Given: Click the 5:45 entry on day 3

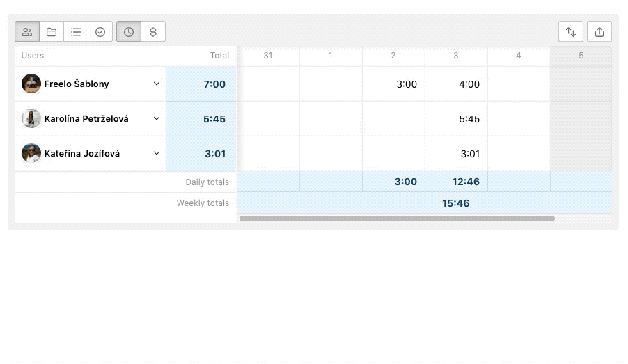Looking at the screenshot, I should [x=469, y=119].
